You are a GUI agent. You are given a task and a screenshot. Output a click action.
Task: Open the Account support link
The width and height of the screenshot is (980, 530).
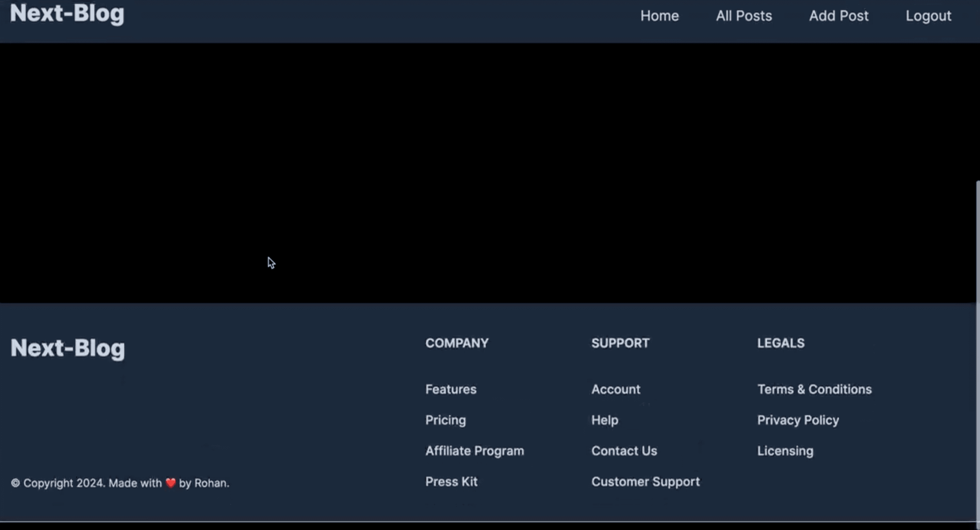[616, 389]
